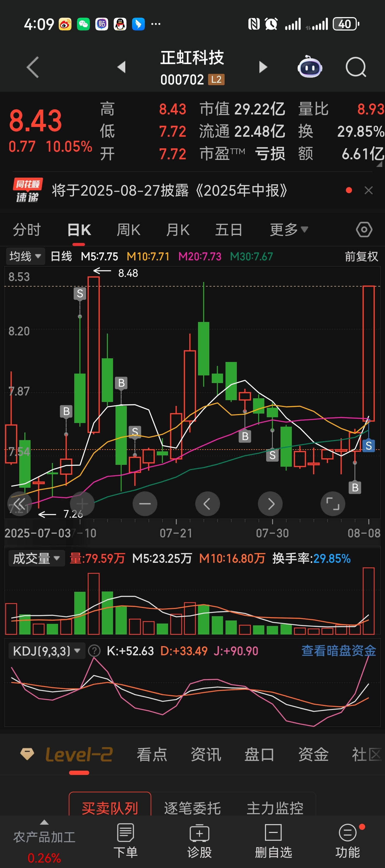Viewport: 385px width, 868px height.
Task: Tap the 量:79.59万 volume reading
Action: [x=97, y=558]
